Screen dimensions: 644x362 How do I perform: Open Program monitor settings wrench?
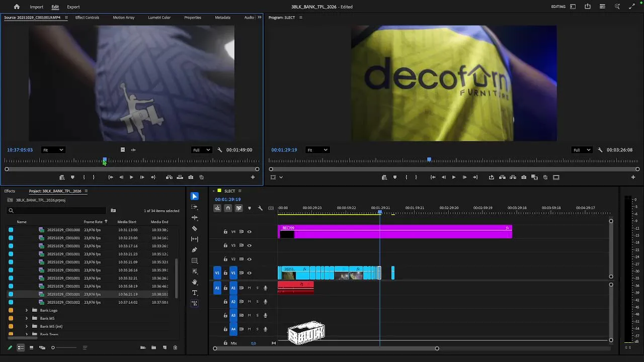(600, 150)
